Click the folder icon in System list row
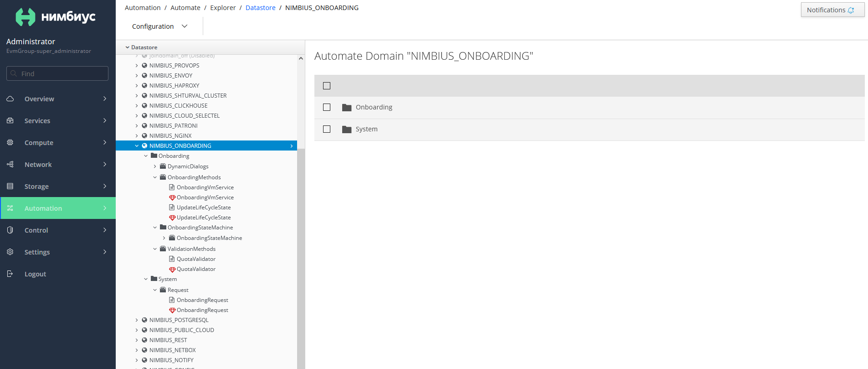This screenshot has height=369, width=868. [347, 129]
